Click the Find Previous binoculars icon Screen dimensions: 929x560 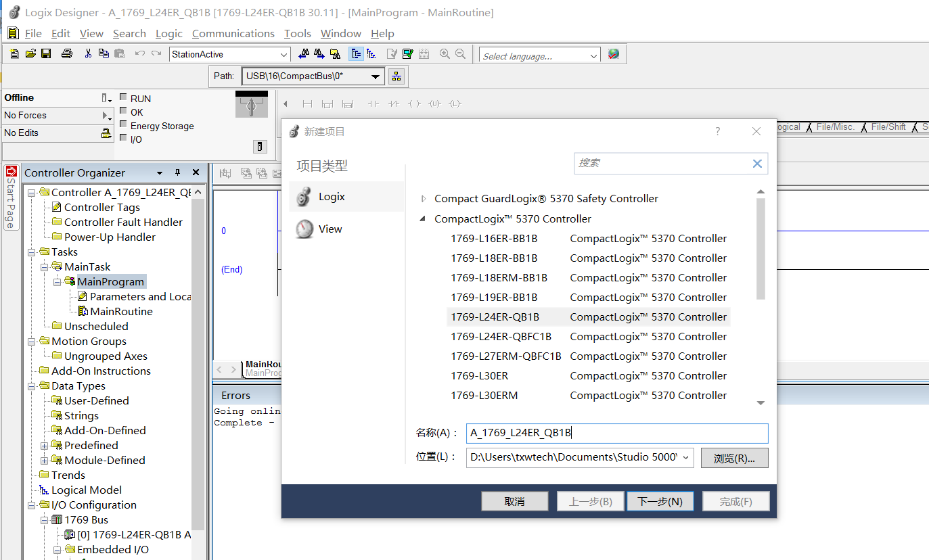pos(303,54)
